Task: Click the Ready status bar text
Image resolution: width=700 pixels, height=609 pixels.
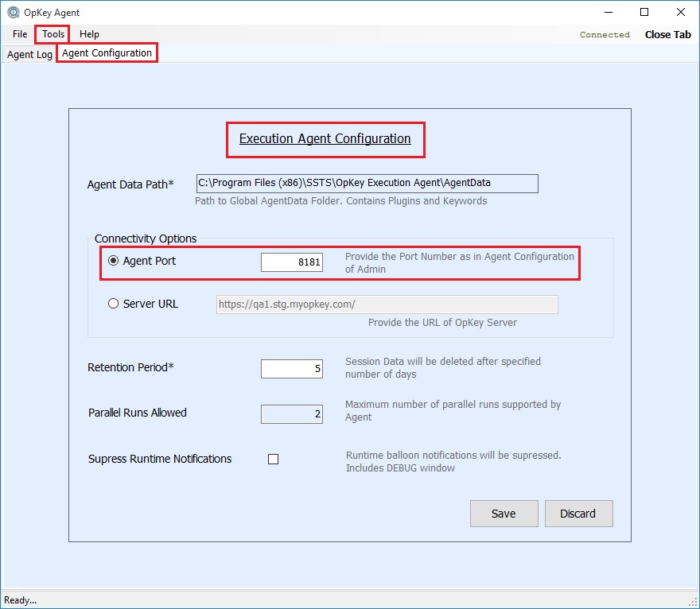Action: [20, 600]
